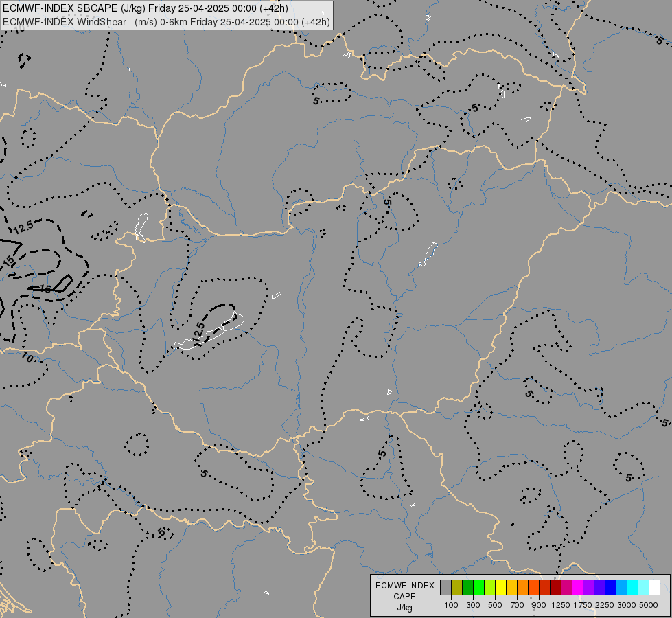This screenshot has width=672, height=618.
Task: Click the 'J/kg' unit label in legend
Action: [404, 608]
